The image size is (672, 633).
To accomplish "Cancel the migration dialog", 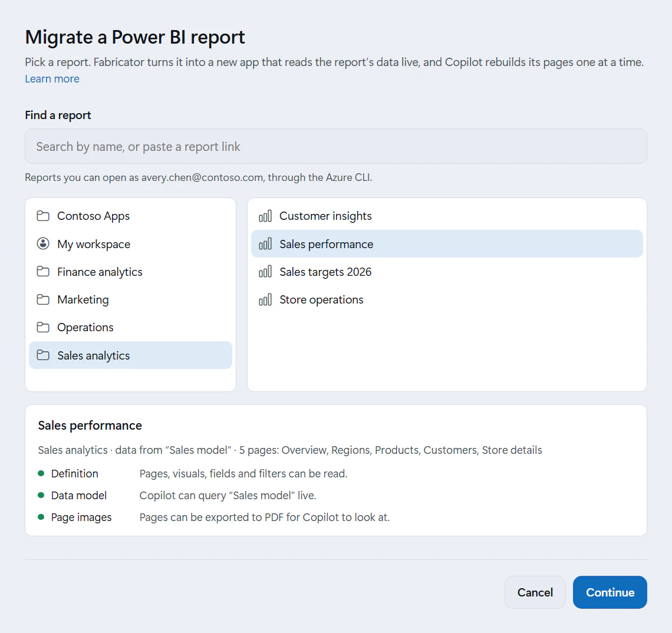I will point(535,592).
